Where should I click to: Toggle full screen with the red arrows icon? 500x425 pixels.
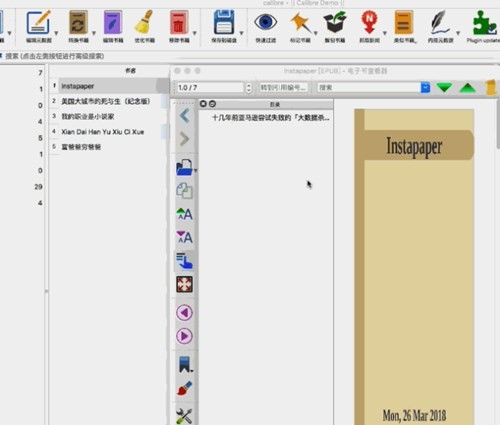tap(184, 284)
